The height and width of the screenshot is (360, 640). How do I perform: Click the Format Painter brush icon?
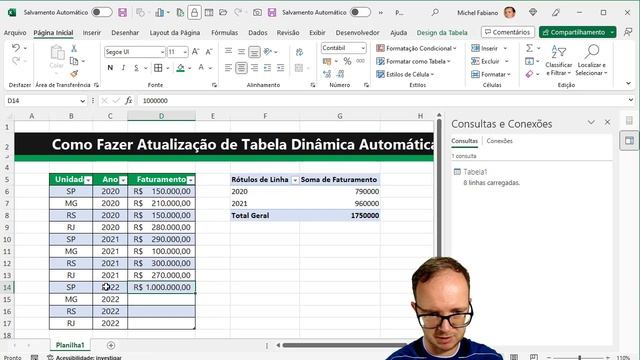[x=74, y=74]
